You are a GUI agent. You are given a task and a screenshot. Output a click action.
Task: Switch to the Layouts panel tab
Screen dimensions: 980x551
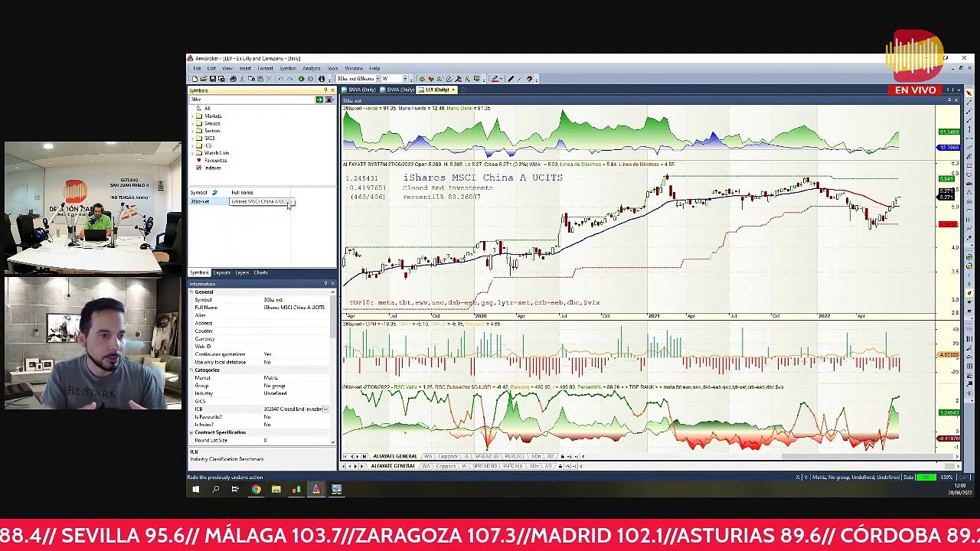tap(221, 272)
